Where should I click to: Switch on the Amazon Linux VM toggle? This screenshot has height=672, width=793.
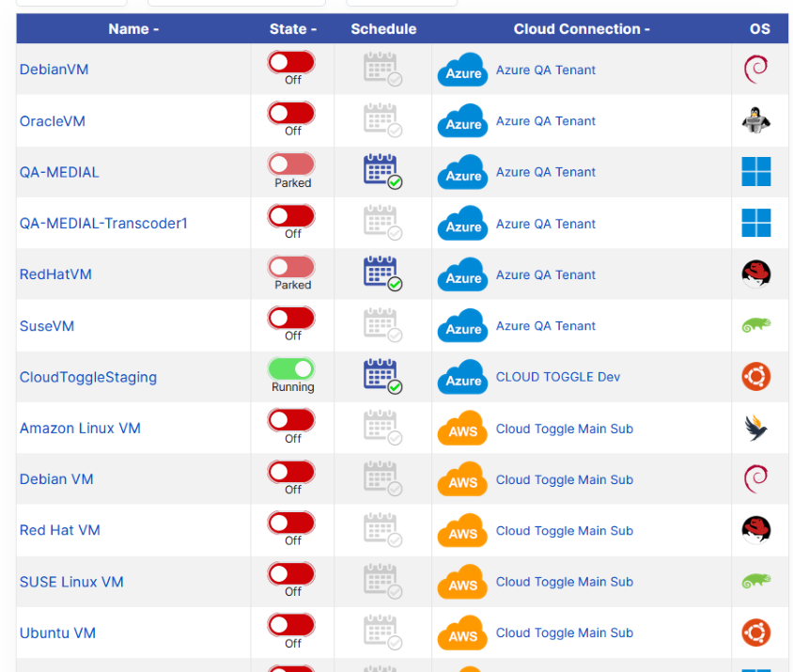[291, 420]
